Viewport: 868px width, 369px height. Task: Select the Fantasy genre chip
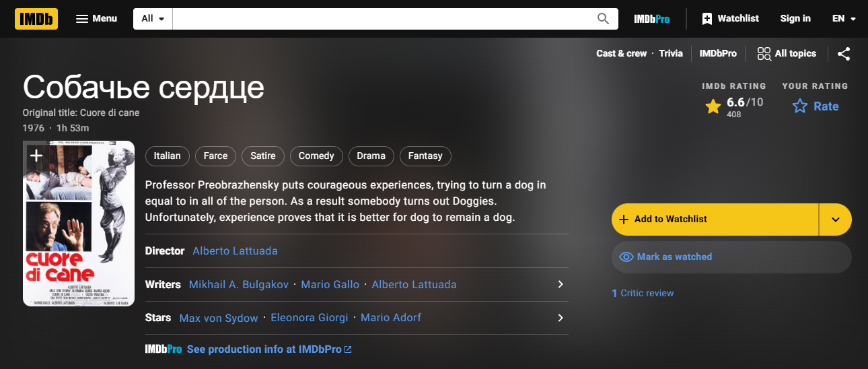coord(425,156)
